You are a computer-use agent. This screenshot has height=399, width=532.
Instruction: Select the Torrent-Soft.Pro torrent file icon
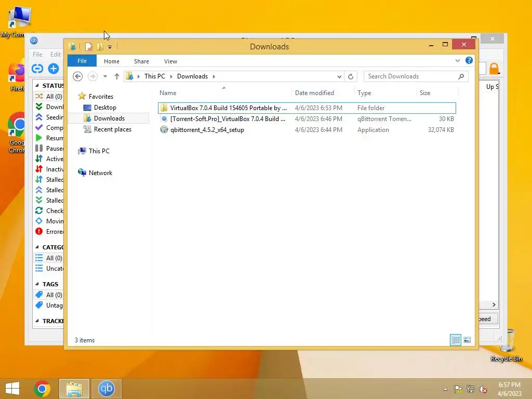pos(164,119)
